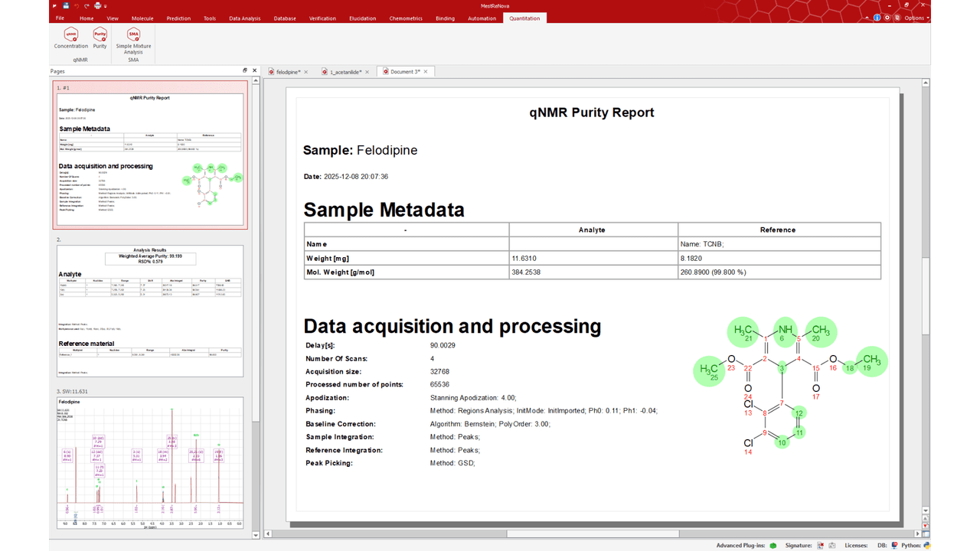Click the table icon at scrollbar corner
Image resolution: width=980 pixels, height=551 pixels.
926,533
